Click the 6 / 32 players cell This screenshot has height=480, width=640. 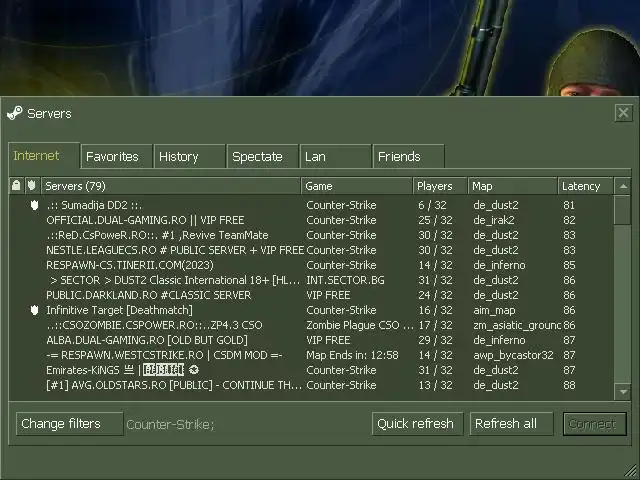coord(432,205)
